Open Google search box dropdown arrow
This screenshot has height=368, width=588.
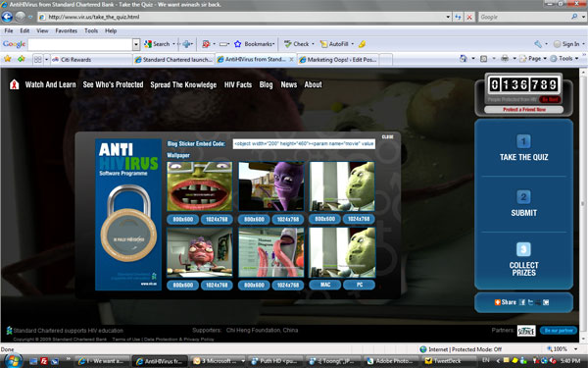(x=136, y=44)
